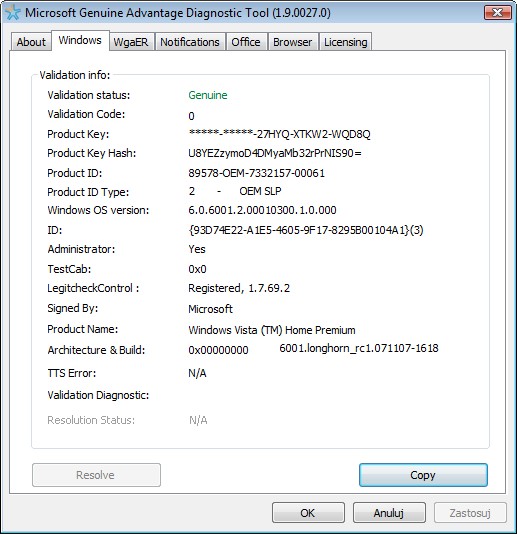Image resolution: width=517 pixels, height=534 pixels.
Task: Click the Architecture & Build label
Action: 96,350
